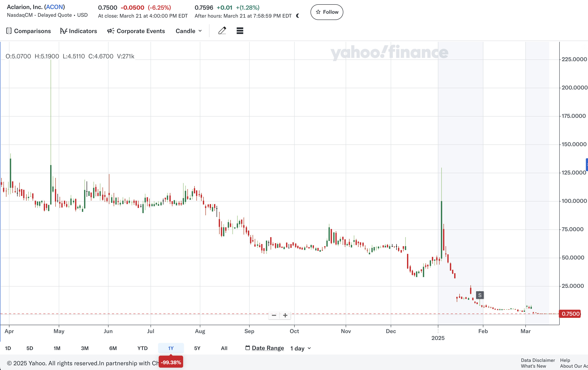Click the 2025 year axis label
Screen dimensions: 588x370
[438, 338]
